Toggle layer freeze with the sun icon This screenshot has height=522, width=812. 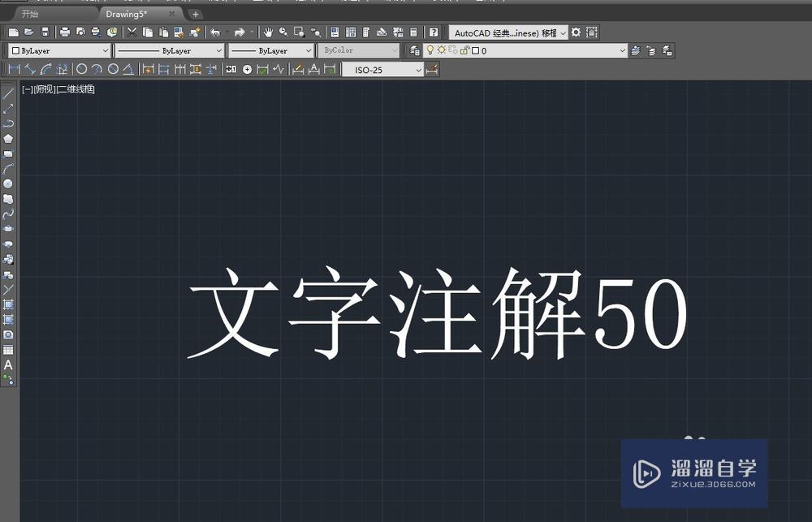(442, 50)
